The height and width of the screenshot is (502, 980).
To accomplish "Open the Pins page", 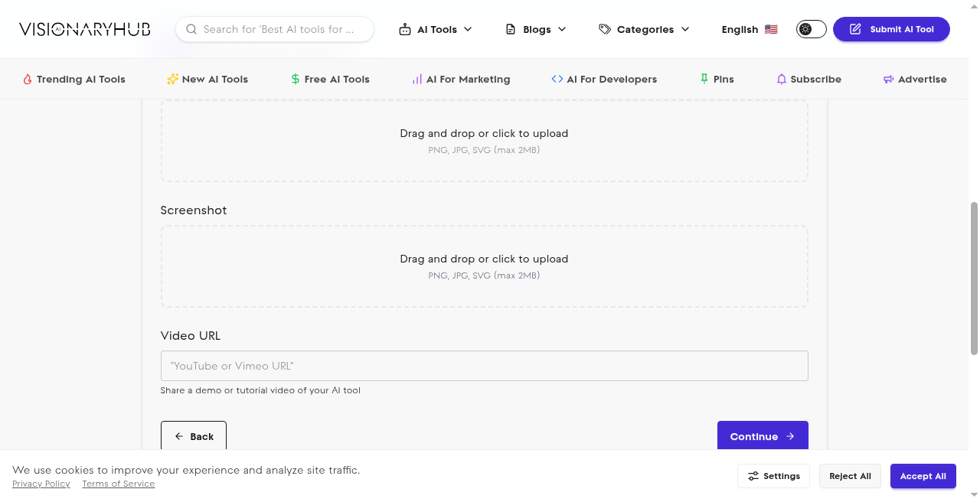I will pos(717,79).
